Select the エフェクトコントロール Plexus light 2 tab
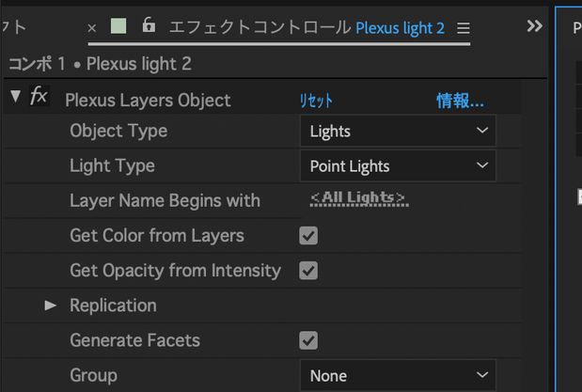The height and width of the screenshot is (392, 582). tap(307, 27)
